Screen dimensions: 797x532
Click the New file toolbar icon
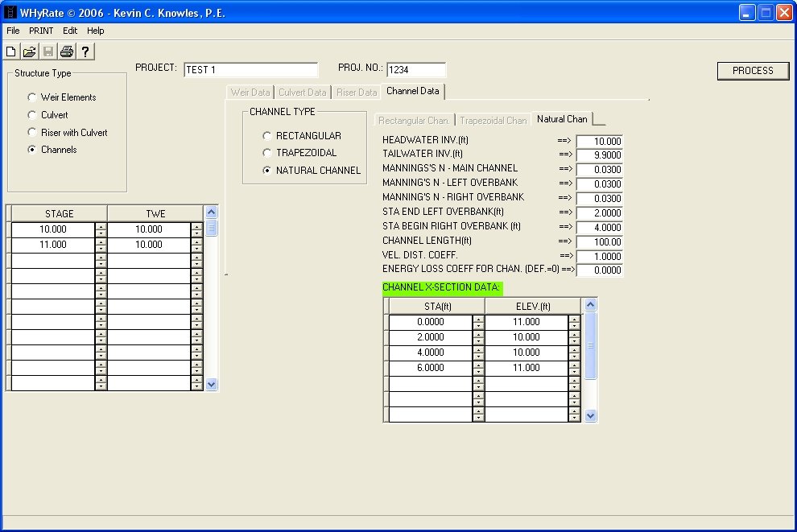pyautogui.click(x=11, y=52)
